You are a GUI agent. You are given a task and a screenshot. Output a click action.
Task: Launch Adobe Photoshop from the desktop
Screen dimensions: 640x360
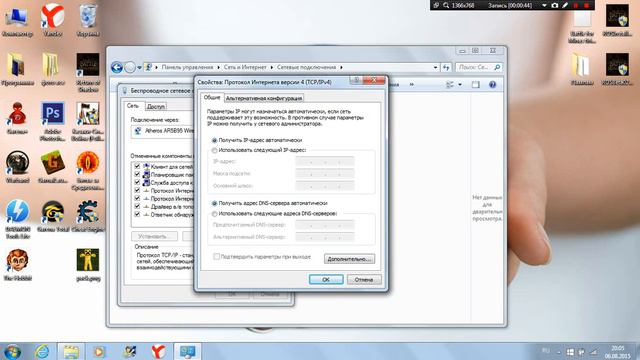pos(53,121)
